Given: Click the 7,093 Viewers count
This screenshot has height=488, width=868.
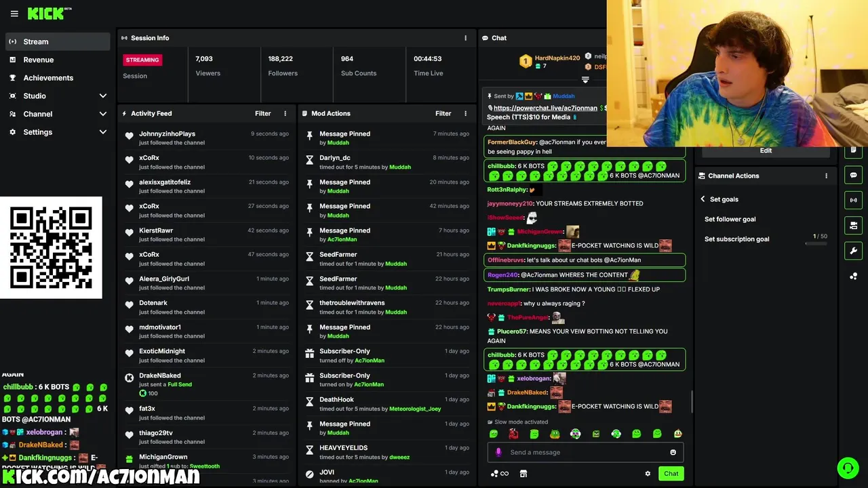Looking at the screenshot, I should click(204, 59).
